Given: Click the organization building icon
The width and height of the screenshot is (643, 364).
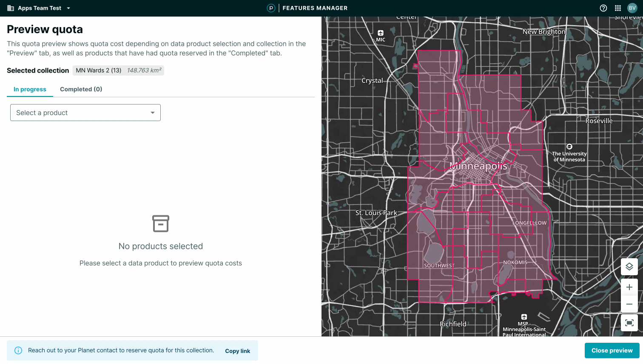Looking at the screenshot, I should pyautogui.click(x=11, y=8).
